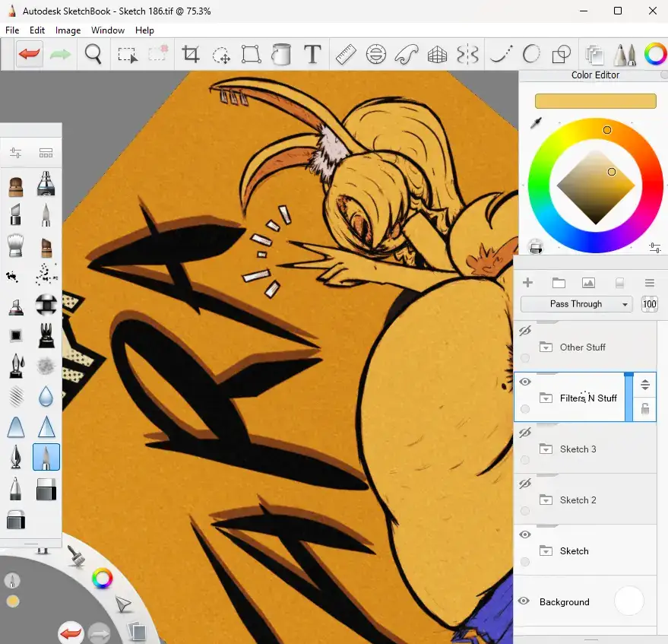The image size is (668, 644).
Task: Select the Zoom magnifier tool
Action: coord(93,54)
